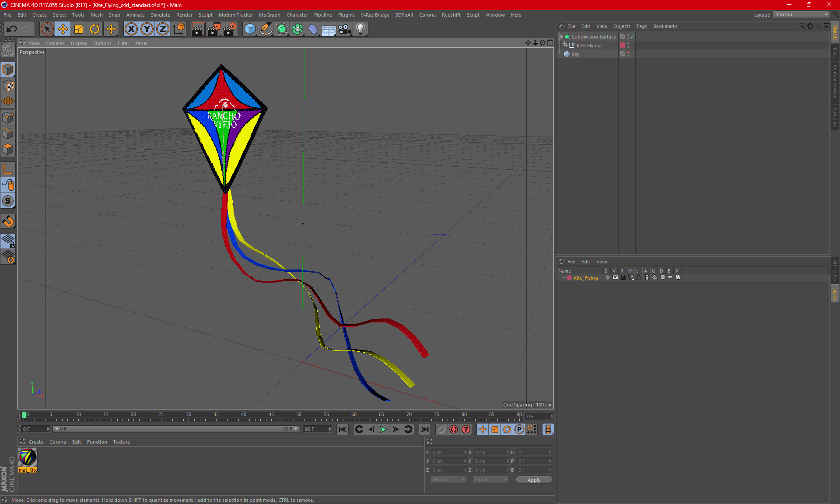
Task: Open the World coordinate dropdown
Action: [x=448, y=479]
